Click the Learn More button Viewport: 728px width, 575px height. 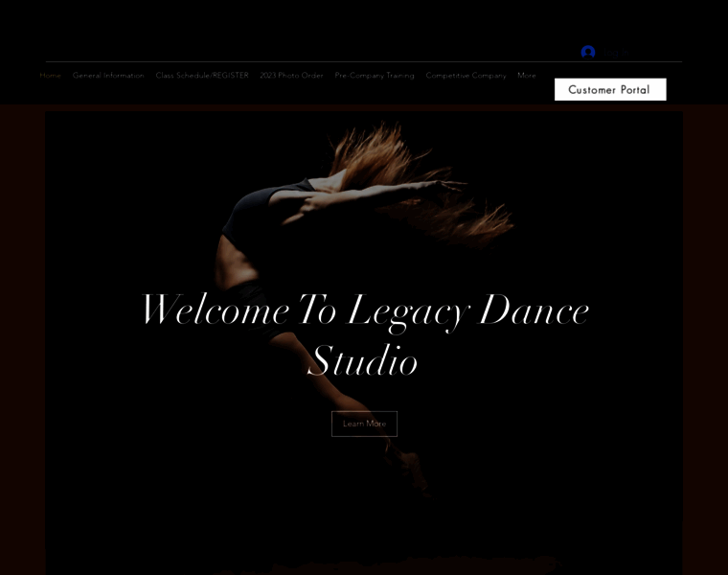[364, 424]
